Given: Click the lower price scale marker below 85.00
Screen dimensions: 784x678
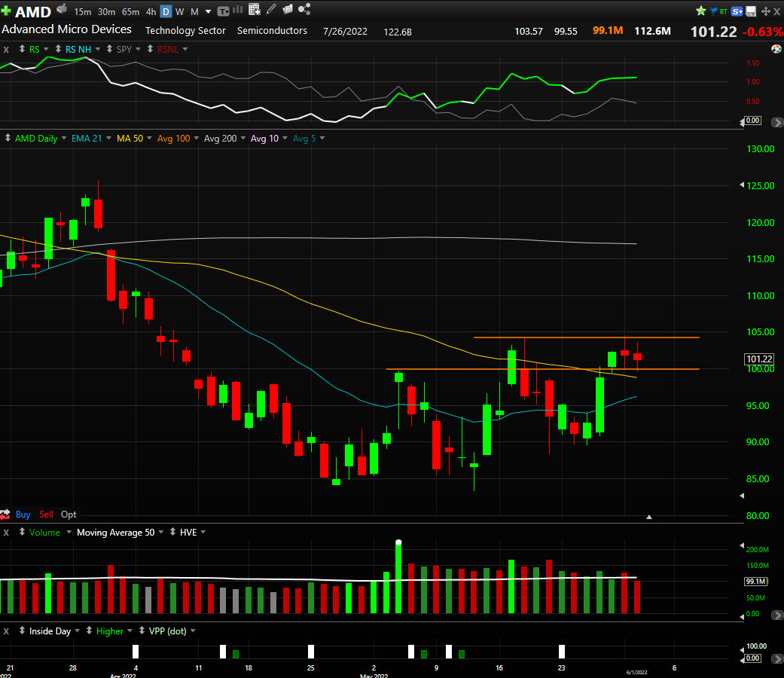Looking at the screenshot, I should click(x=742, y=496).
